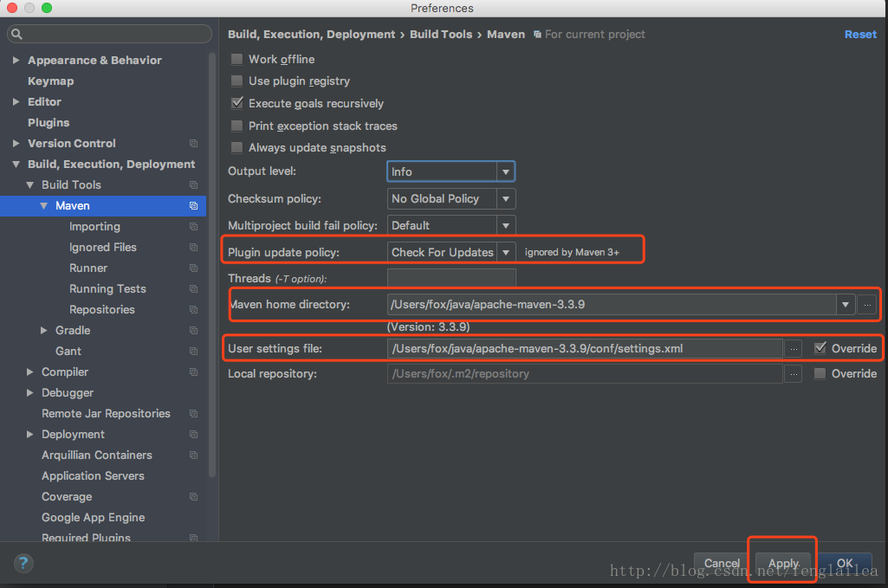Open Runner settings under Maven
Image resolution: width=888 pixels, height=588 pixels.
(x=88, y=268)
